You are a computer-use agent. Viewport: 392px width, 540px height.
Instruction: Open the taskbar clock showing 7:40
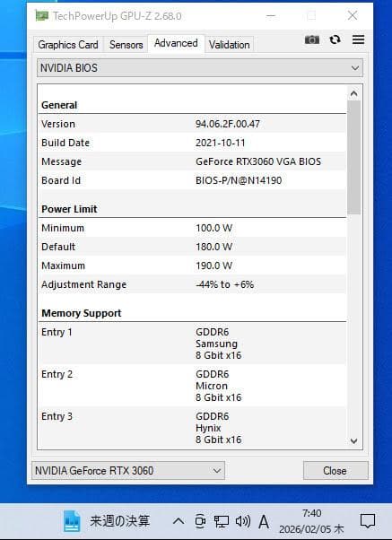tap(312, 521)
